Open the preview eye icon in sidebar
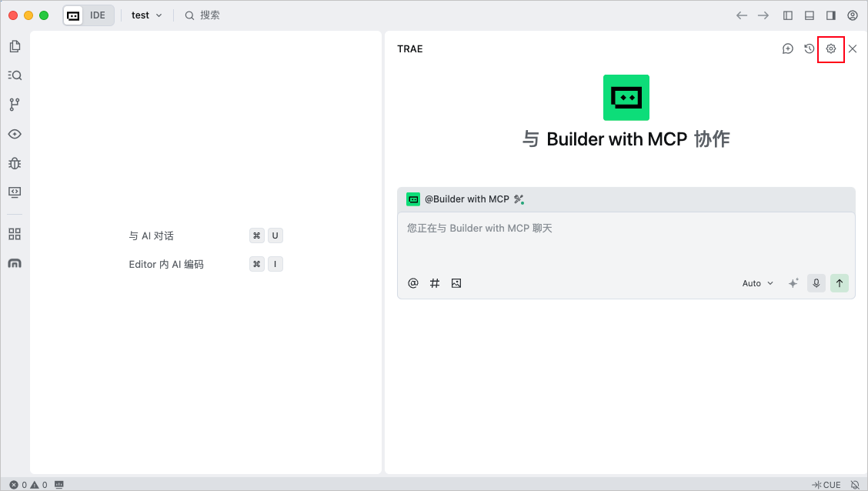The image size is (868, 491). click(x=15, y=134)
